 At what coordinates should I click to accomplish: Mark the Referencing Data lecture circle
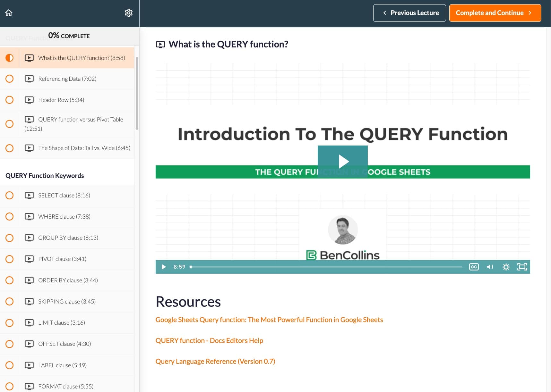pos(10,79)
